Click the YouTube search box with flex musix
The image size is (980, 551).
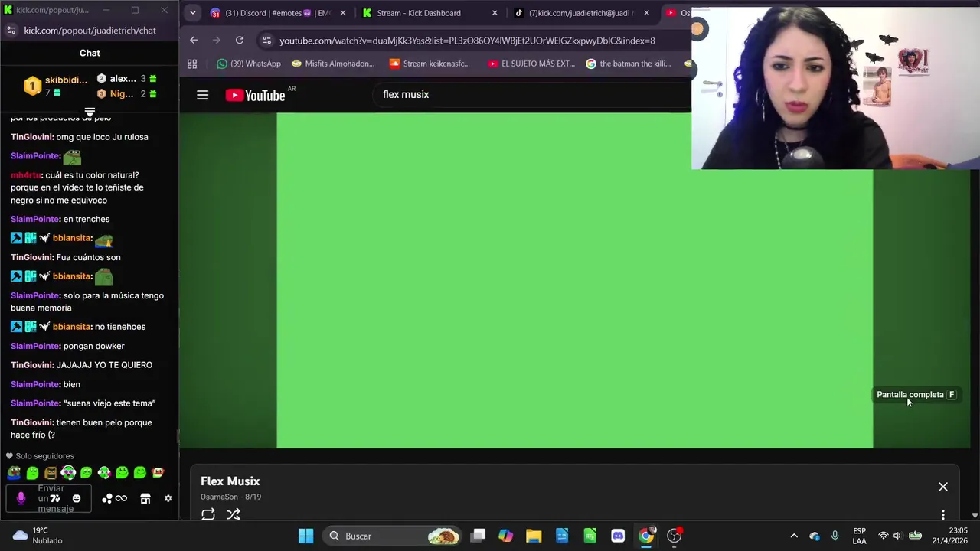[532, 94]
